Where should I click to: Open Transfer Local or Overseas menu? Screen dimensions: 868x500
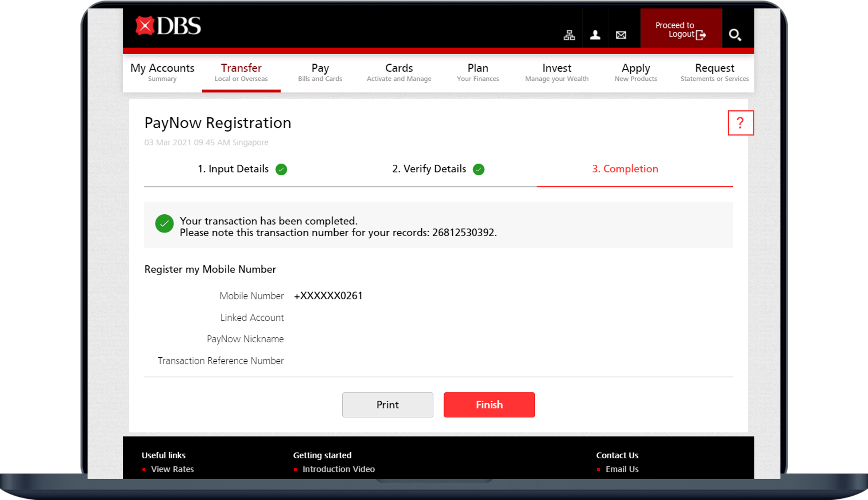[241, 72]
